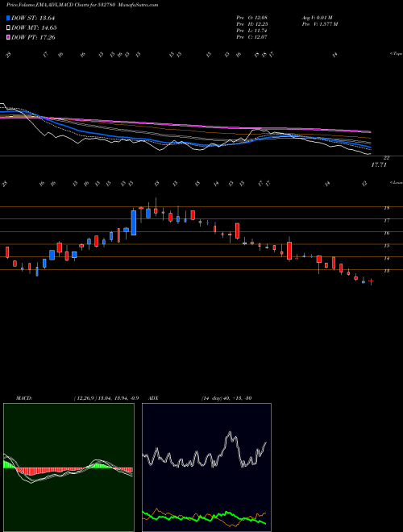Click the 'Avg V: 0.01 M' volume text
Image resolution: width=403 pixels, height=532 pixels.
pos(317,18)
